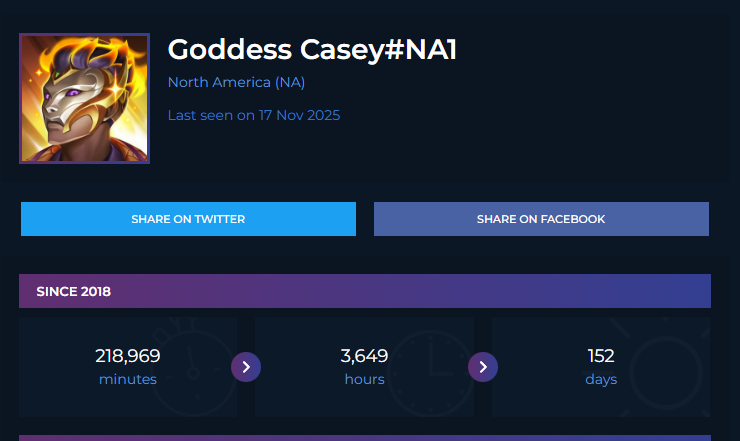Select the 152 days value
The height and width of the screenshot is (441, 740).
coord(601,356)
